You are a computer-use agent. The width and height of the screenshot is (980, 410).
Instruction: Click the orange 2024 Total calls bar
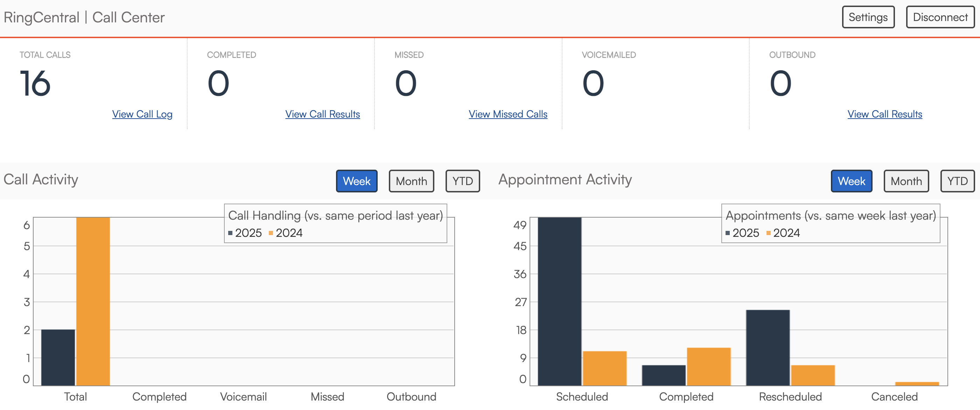[93, 301]
